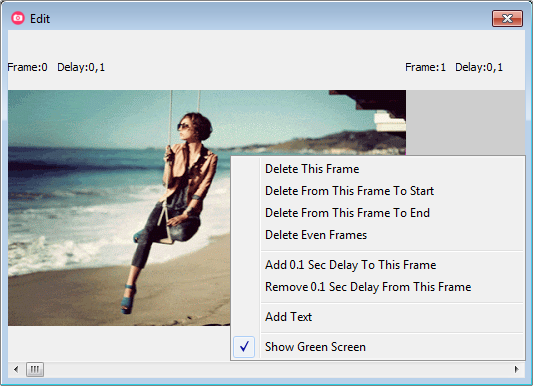533x386 pixels.
Task: Select the gray frame 1 thumbnail area
Action: click(466, 122)
